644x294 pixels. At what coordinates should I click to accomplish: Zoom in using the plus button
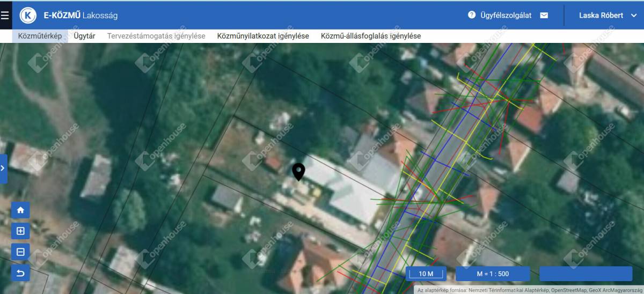(20, 231)
